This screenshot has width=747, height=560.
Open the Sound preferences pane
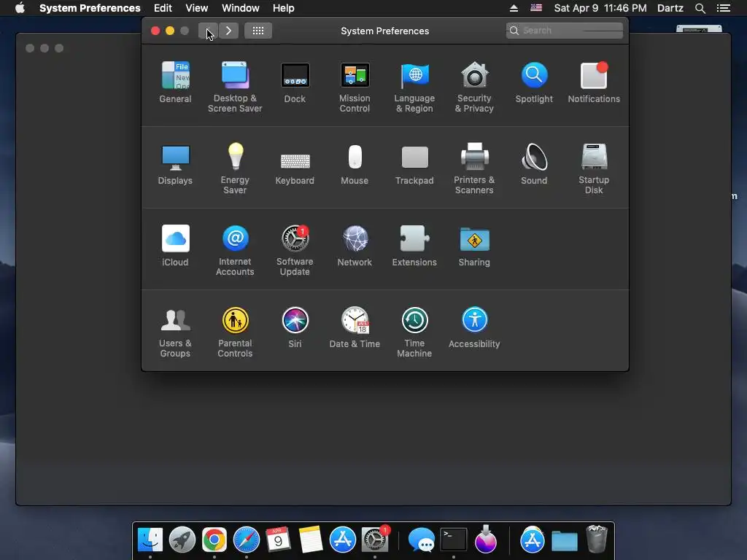coord(534,164)
